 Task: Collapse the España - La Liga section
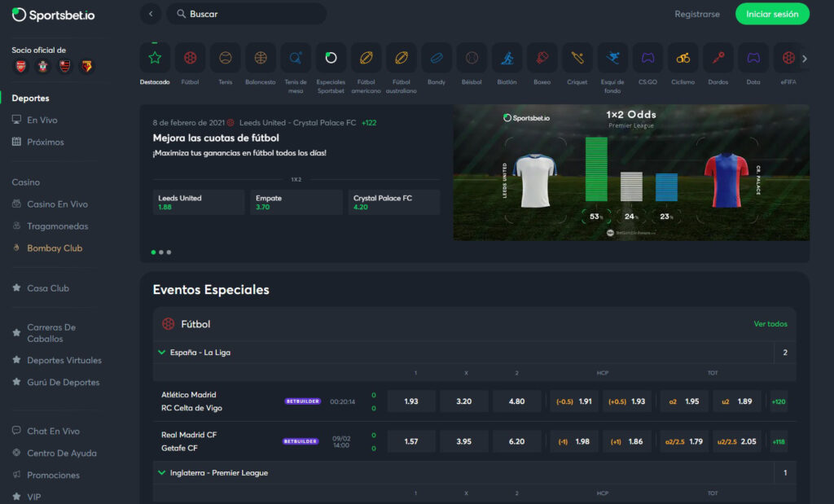[x=162, y=352]
